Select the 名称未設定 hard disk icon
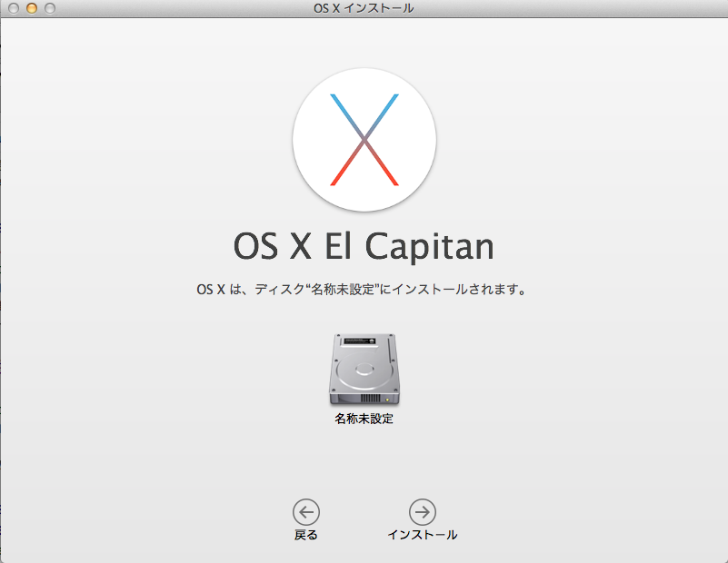Viewport: 728px width, 563px height. [364, 370]
